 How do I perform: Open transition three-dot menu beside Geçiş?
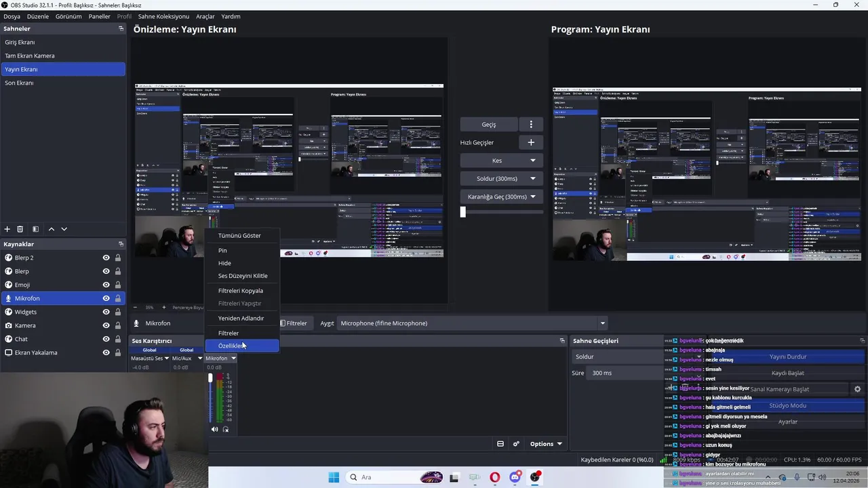[x=531, y=124]
